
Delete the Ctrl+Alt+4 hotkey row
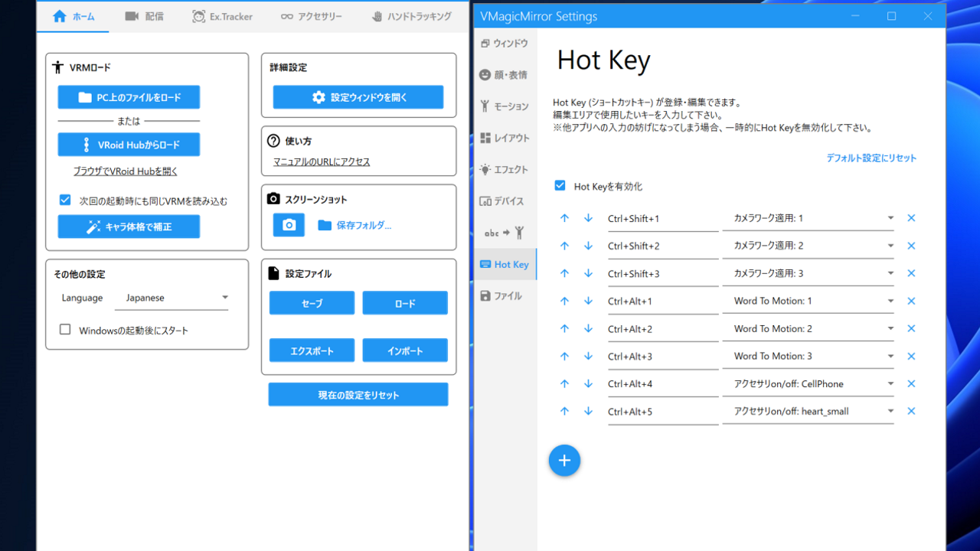coord(911,383)
